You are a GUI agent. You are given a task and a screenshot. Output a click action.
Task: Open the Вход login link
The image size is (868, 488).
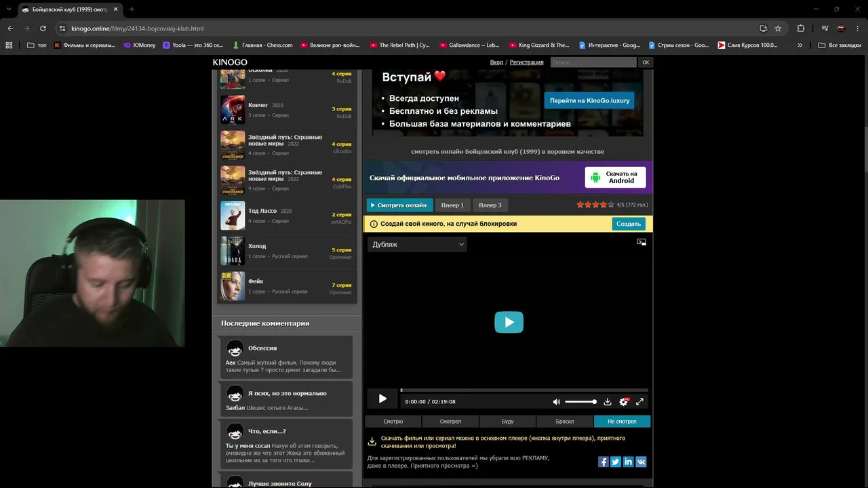pyautogui.click(x=496, y=62)
